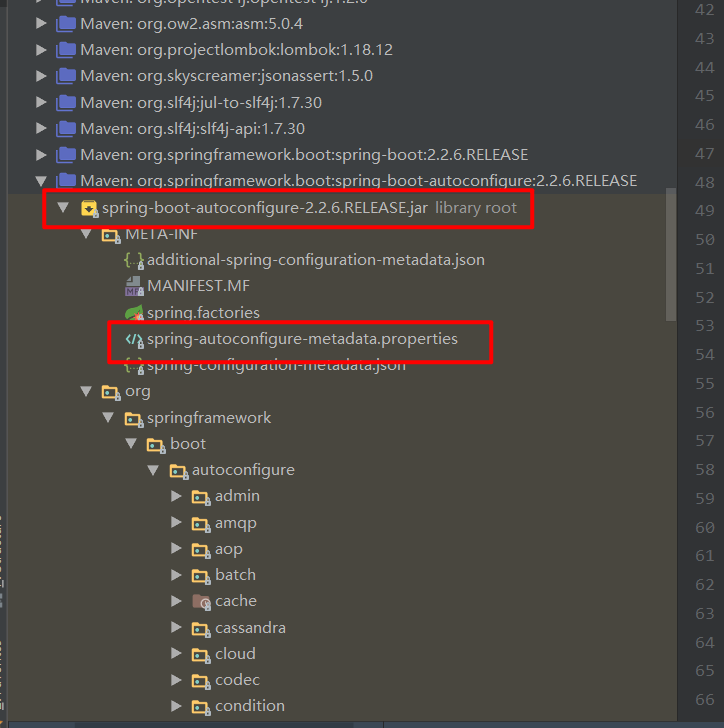Click the codec package folder icon

pyautogui.click(x=201, y=681)
